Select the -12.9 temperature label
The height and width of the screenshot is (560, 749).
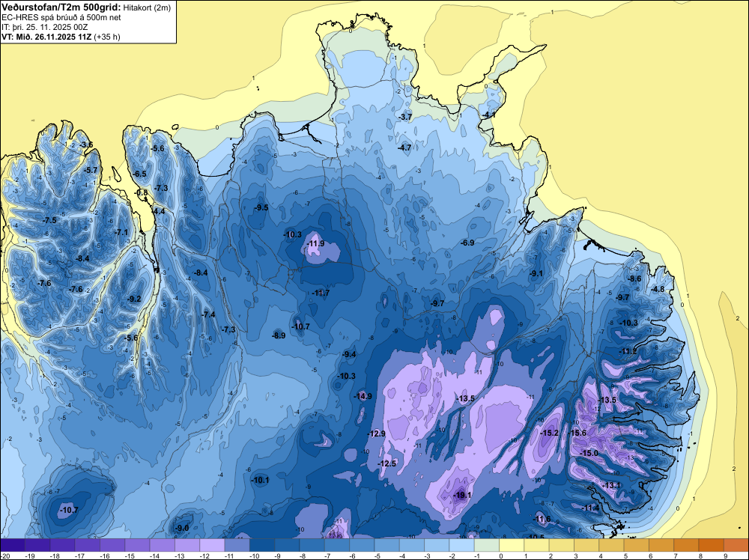click(377, 433)
